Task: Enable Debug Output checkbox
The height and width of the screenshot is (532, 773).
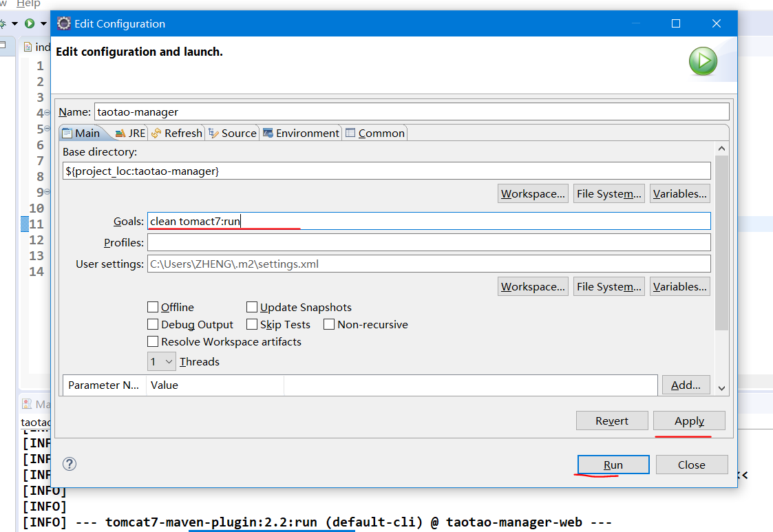Action: point(153,324)
